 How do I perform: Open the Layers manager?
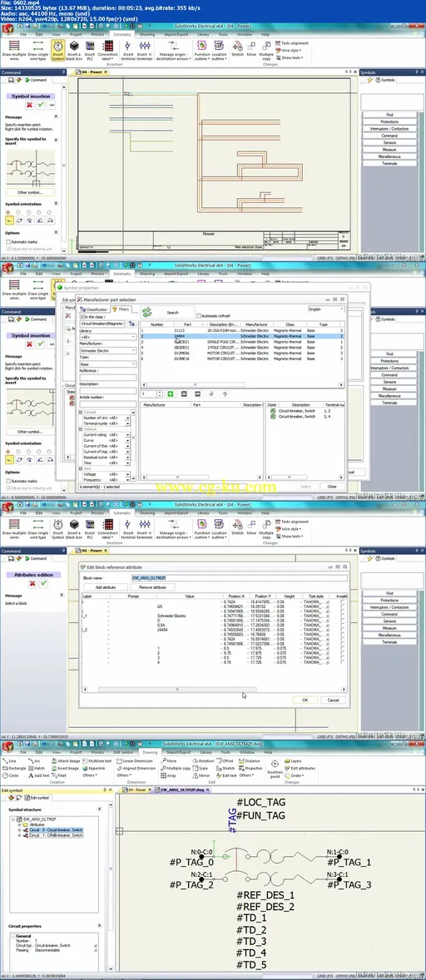click(x=294, y=760)
